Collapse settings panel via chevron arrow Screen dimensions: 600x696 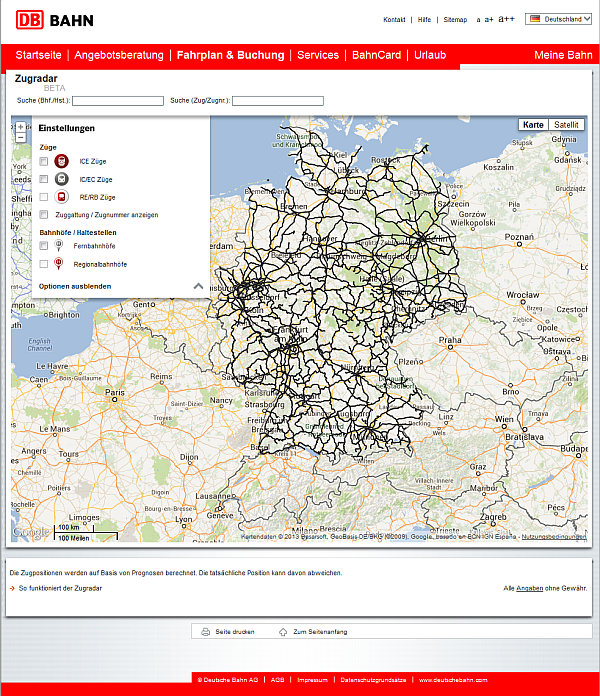[198, 286]
